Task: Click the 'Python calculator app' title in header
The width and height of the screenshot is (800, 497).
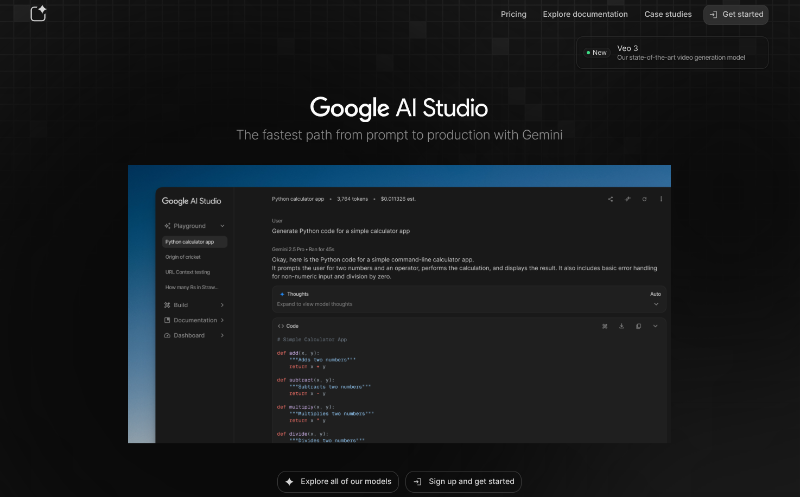Action: (297, 199)
